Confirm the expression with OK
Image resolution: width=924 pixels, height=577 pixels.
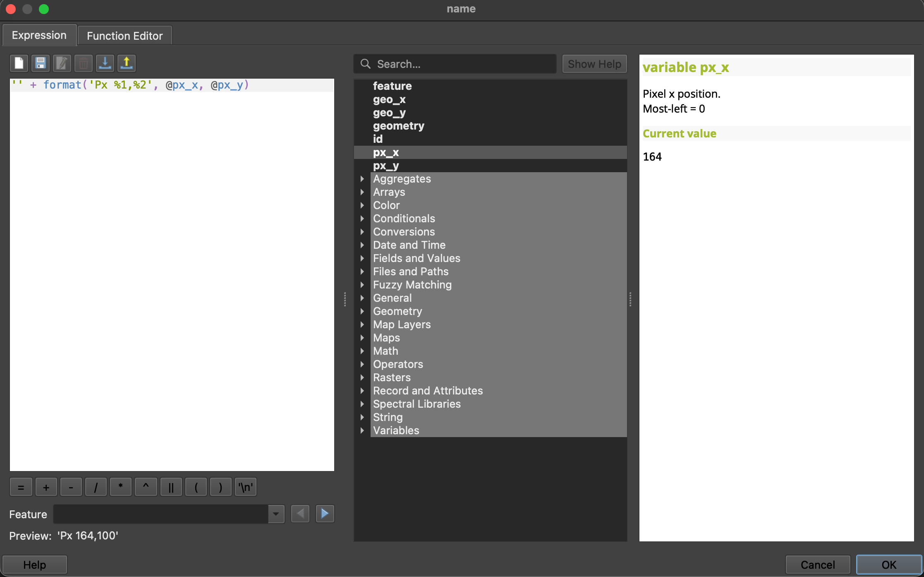pos(889,565)
